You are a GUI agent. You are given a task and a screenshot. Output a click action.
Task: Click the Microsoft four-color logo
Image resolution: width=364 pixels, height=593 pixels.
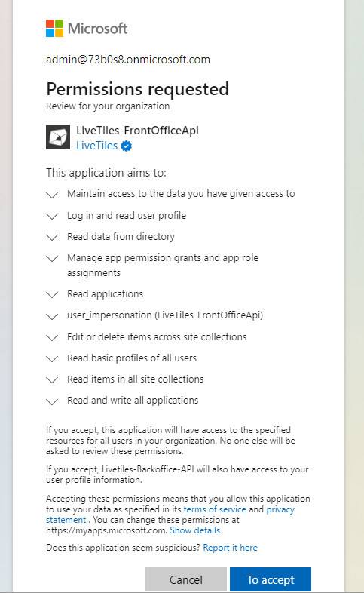point(54,29)
